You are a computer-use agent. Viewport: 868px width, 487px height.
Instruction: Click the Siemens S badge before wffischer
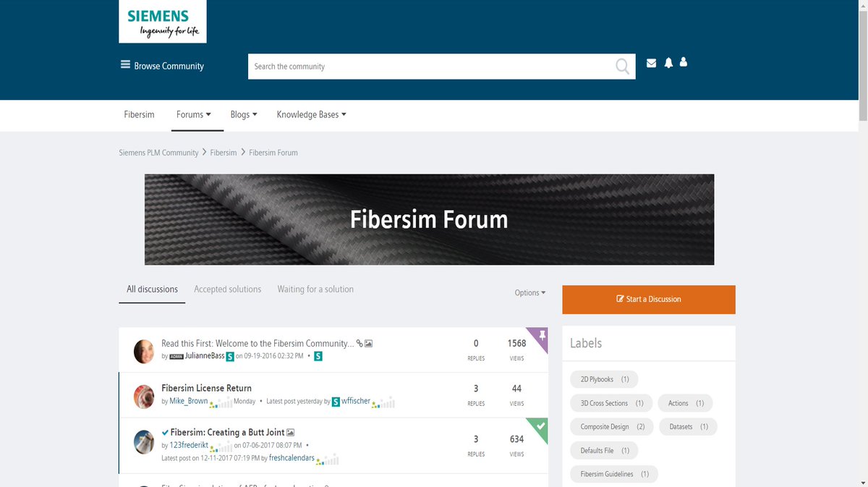336,402
